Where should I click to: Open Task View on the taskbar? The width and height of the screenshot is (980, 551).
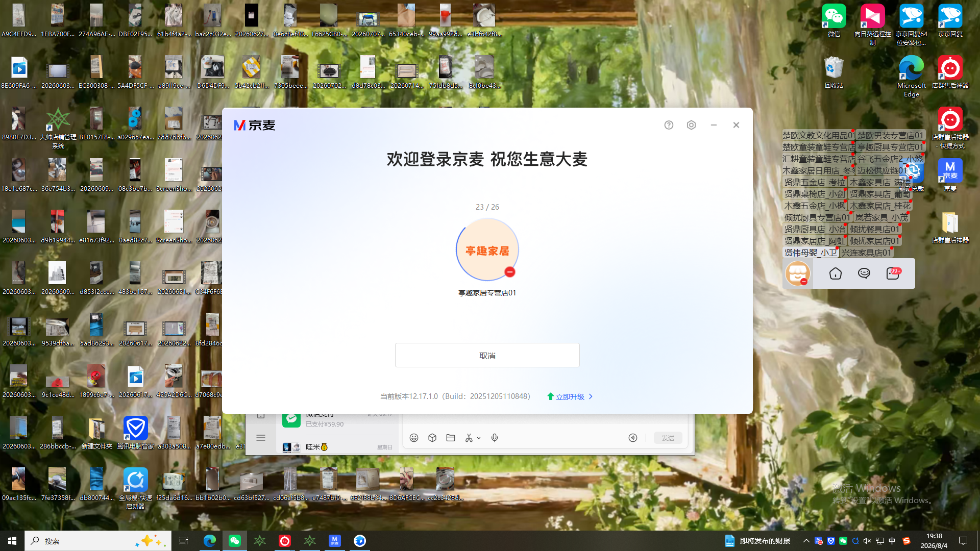tap(184, 541)
